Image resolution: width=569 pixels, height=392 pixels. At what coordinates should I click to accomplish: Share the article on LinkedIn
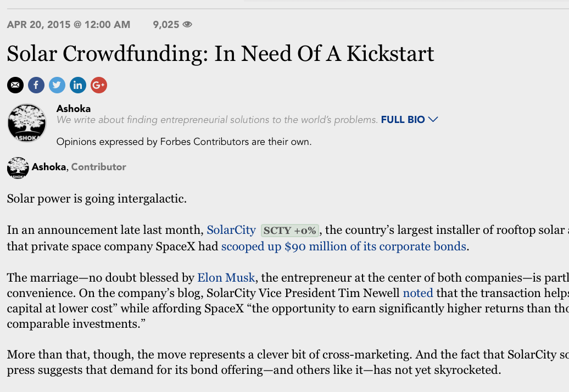point(78,85)
